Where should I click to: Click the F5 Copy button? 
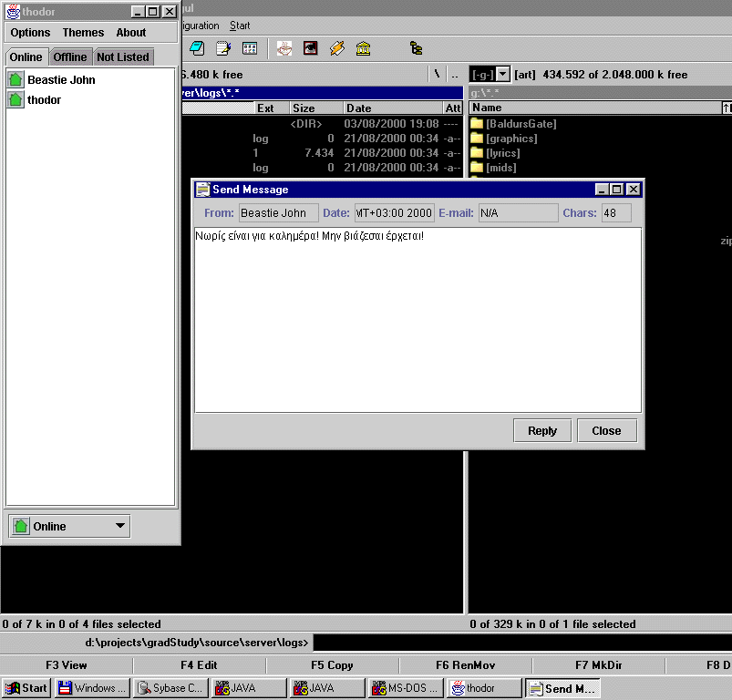pyautogui.click(x=333, y=665)
